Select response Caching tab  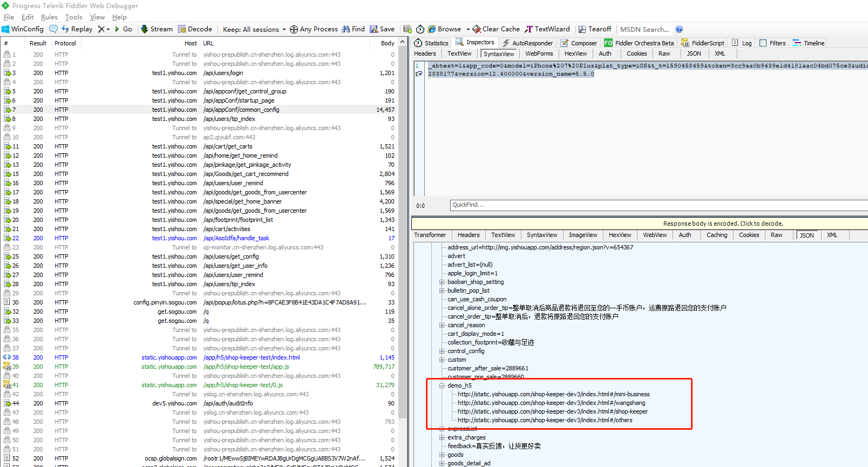tap(717, 235)
